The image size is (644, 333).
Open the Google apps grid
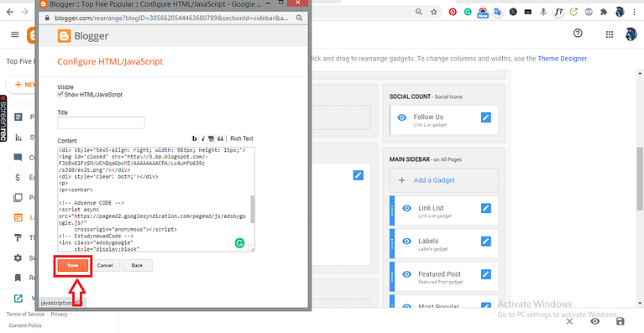[x=610, y=34]
